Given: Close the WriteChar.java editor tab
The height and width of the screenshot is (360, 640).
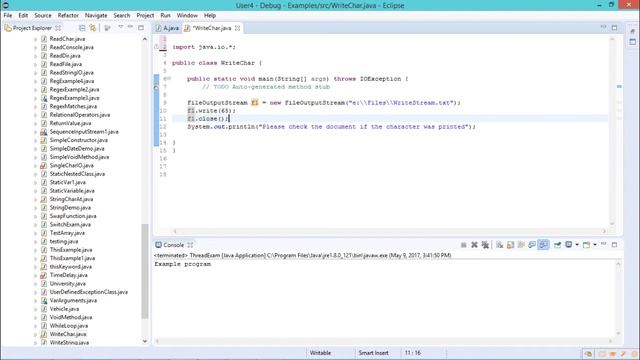Looking at the screenshot, I should pyautogui.click(x=238, y=28).
